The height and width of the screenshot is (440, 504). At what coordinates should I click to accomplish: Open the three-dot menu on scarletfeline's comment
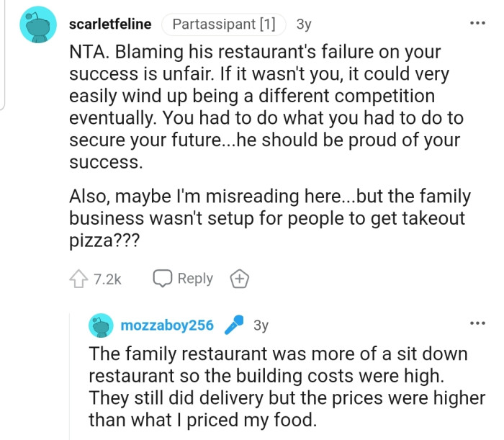[477, 24]
